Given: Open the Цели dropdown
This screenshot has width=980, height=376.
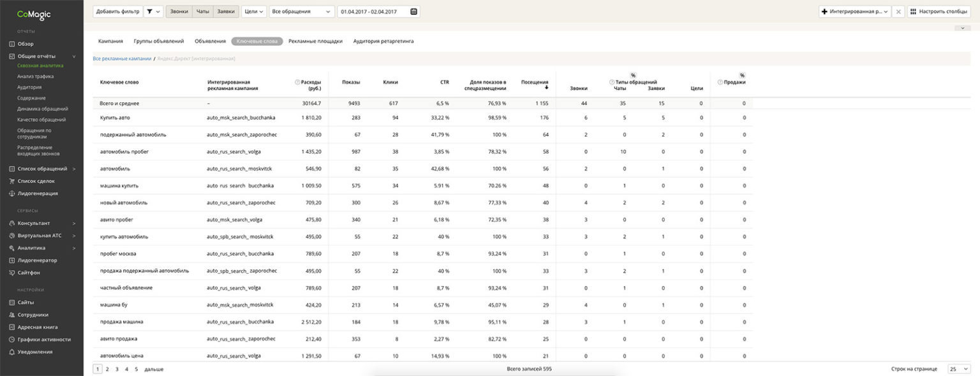Looking at the screenshot, I should pos(254,11).
